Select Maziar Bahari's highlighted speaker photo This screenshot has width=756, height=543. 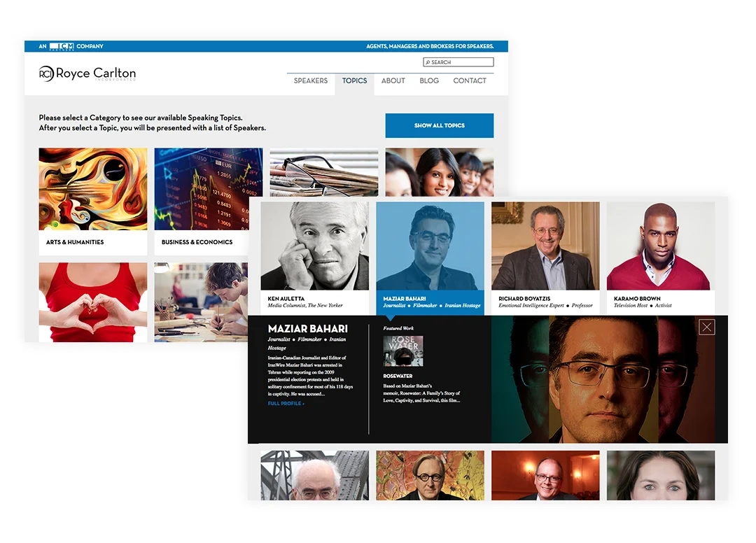(430, 246)
